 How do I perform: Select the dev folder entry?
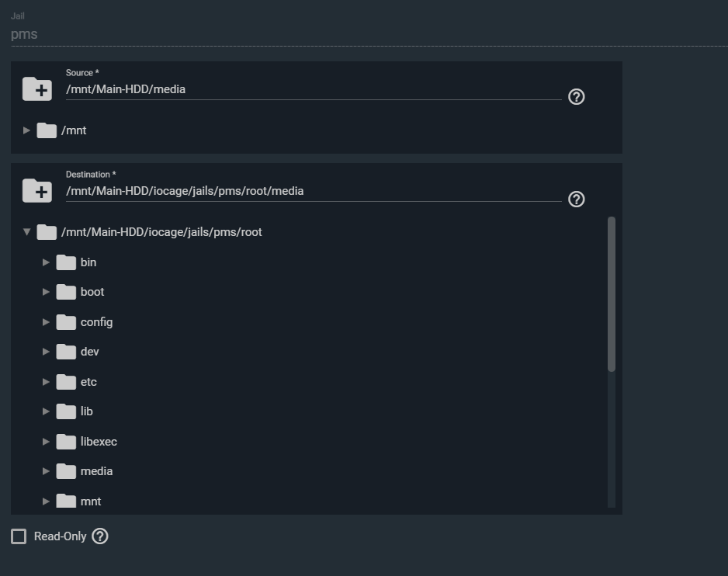89,352
